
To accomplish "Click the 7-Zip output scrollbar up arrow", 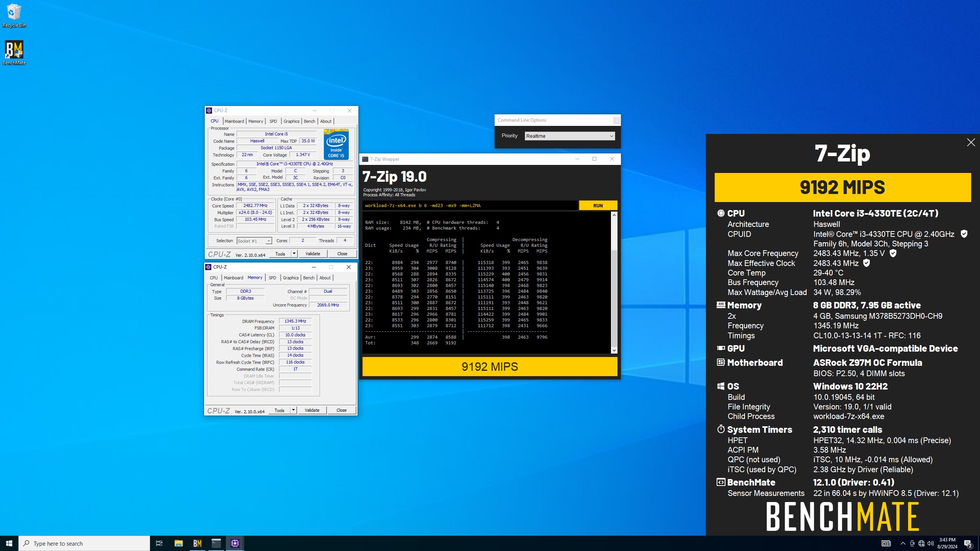I will point(614,215).
